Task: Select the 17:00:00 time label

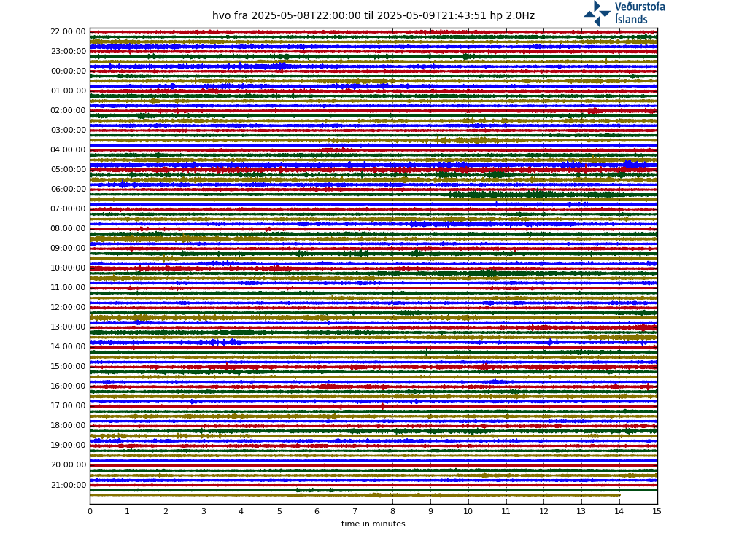Action: (68, 405)
